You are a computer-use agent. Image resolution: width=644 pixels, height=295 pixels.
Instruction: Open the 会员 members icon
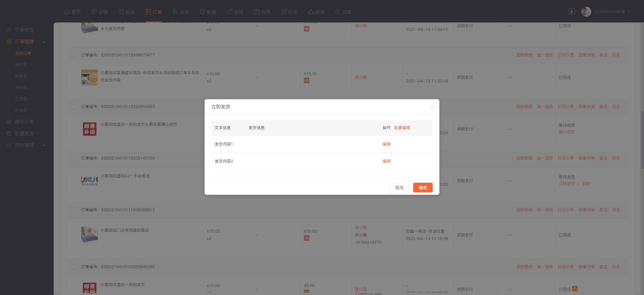(x=175, y=12)
